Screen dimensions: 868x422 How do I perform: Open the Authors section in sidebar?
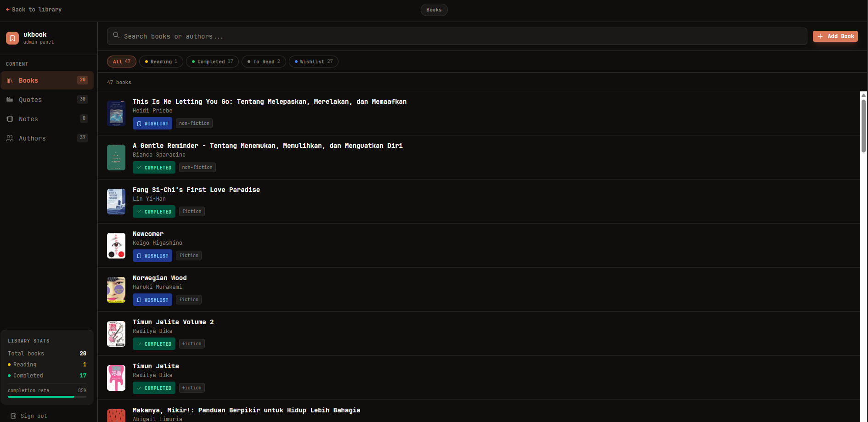click(47, 138)
